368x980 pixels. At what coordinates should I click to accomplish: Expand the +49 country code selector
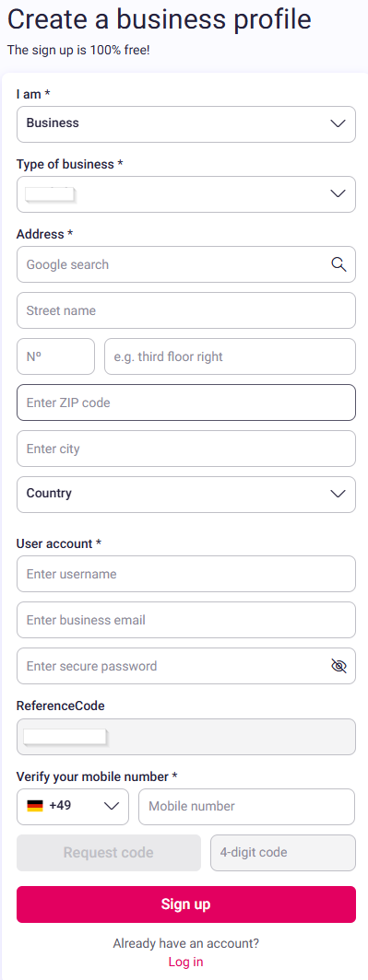[x=73, y=807]
